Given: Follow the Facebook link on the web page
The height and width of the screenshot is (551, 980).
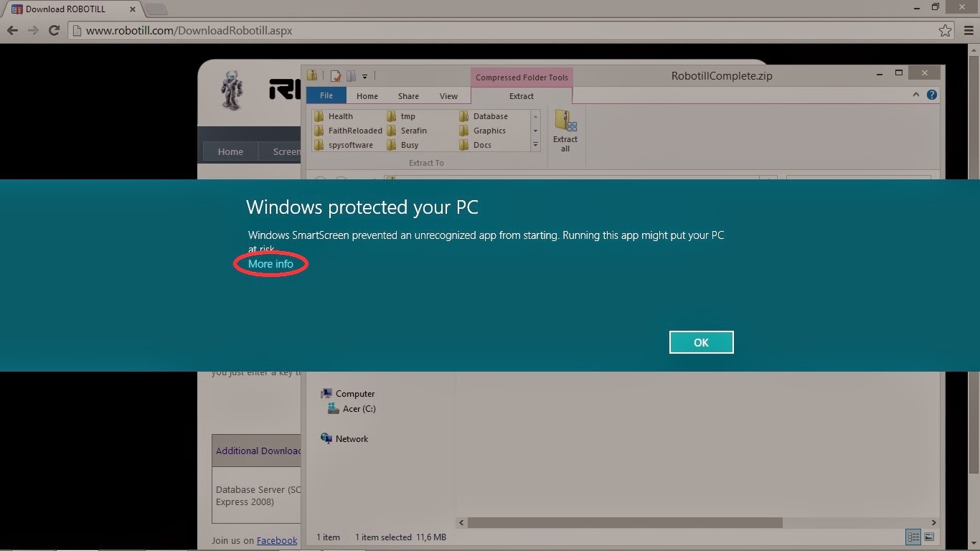Looking at the screenshot, I should [277, 540].
